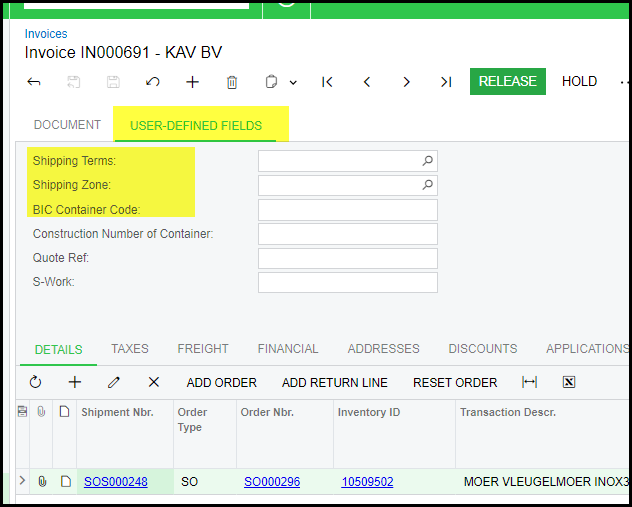Add new invoice with plus icon
The height and width of the screenshot is (507, 632).
pyautogui.click(x=192, y=82)
